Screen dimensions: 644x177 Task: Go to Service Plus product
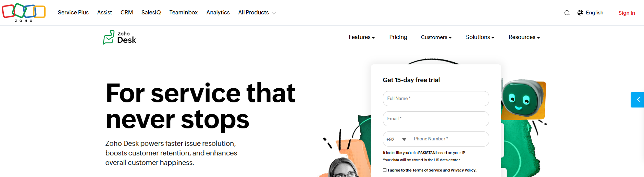click(x=73, y=13)
